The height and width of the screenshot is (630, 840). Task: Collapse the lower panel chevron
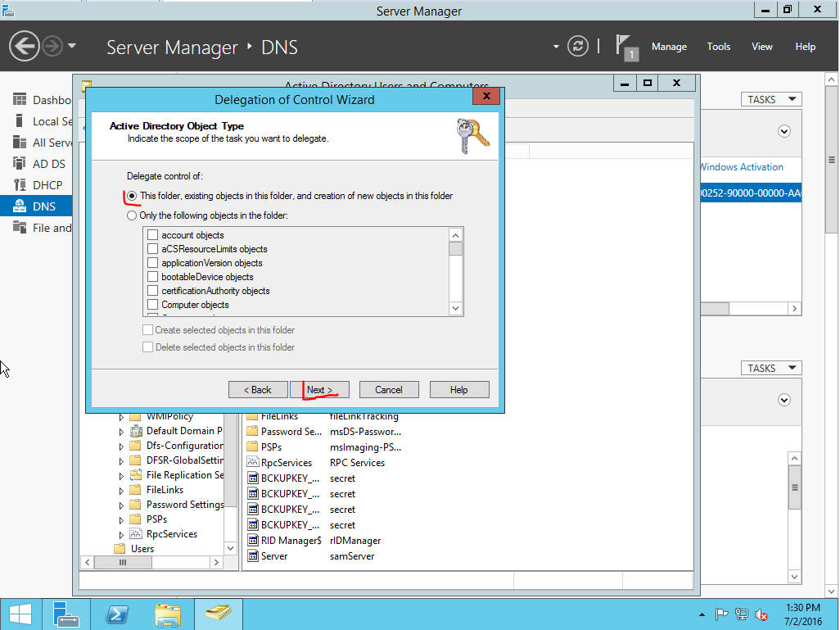[x=784, y=400]
